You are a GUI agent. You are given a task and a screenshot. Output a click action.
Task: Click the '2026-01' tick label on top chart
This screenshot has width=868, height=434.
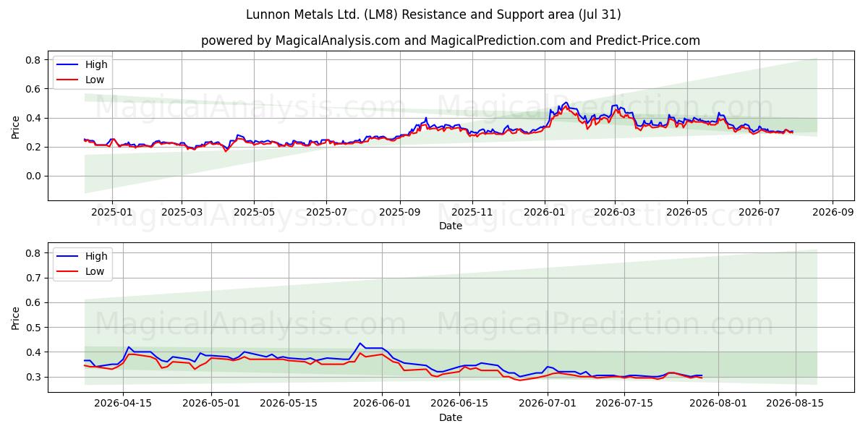click(x=544, y=213)
